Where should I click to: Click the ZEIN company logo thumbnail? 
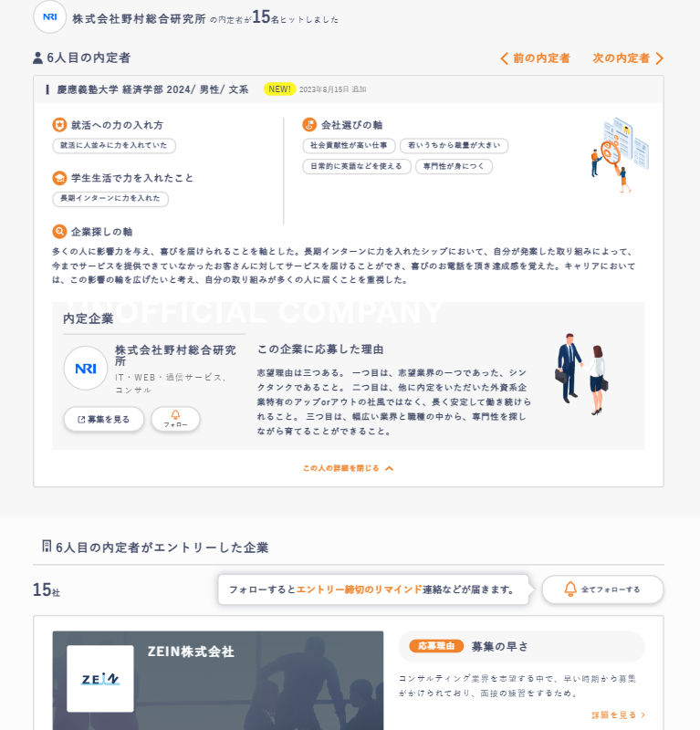coord(100,679)
